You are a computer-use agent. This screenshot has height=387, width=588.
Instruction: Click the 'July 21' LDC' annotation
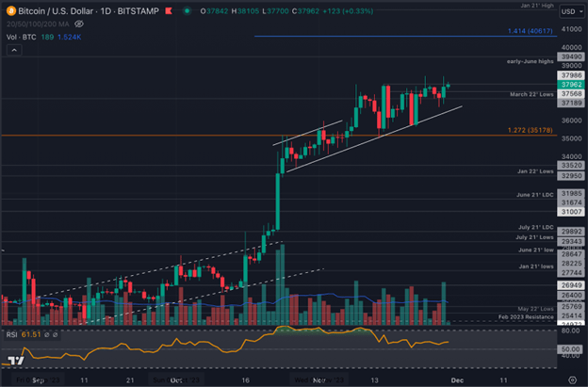[536, 227]
